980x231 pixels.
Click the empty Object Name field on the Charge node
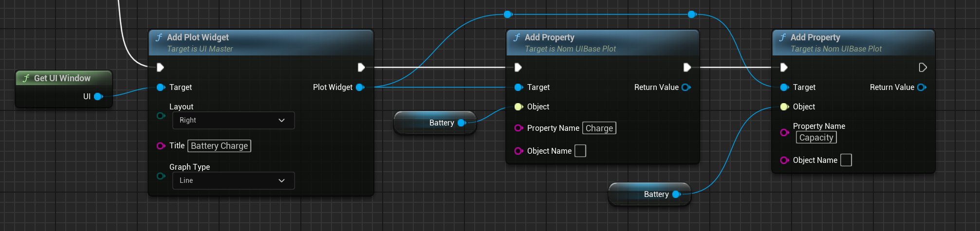point(580,151)
